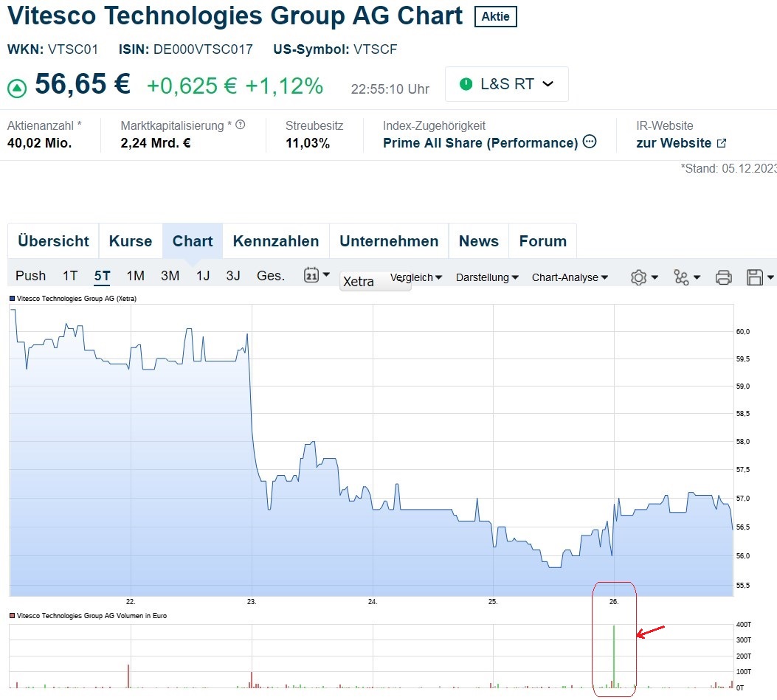Click the green up-arrow price trend icon

(17, 89)
